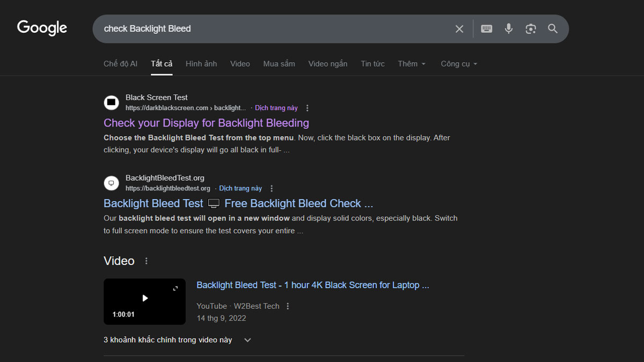Open three-dot menu beside Video heading
The height and width of the screenshot is (362, 644).
click(x=147, y=261)
